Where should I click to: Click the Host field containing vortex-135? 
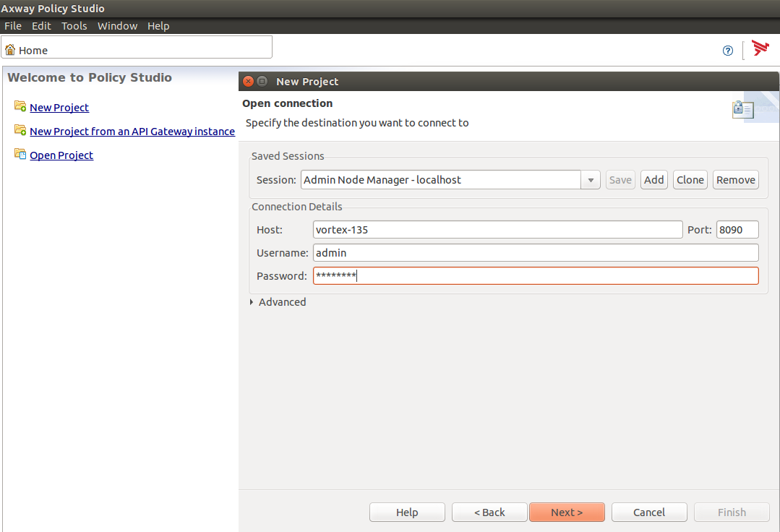[498, 230]
